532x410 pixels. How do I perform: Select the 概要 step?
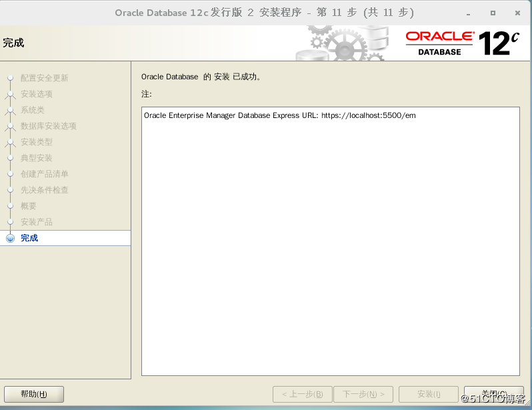click(x=29, y=206)
